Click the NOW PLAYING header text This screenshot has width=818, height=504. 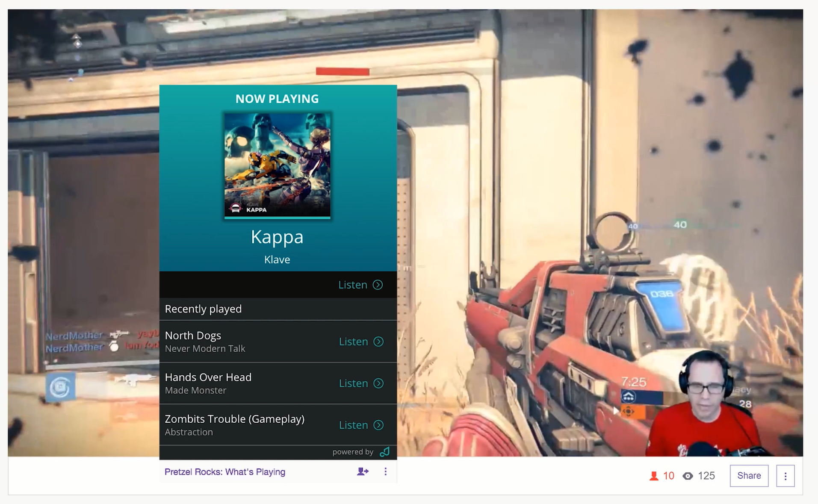click(x=277, y=99)
